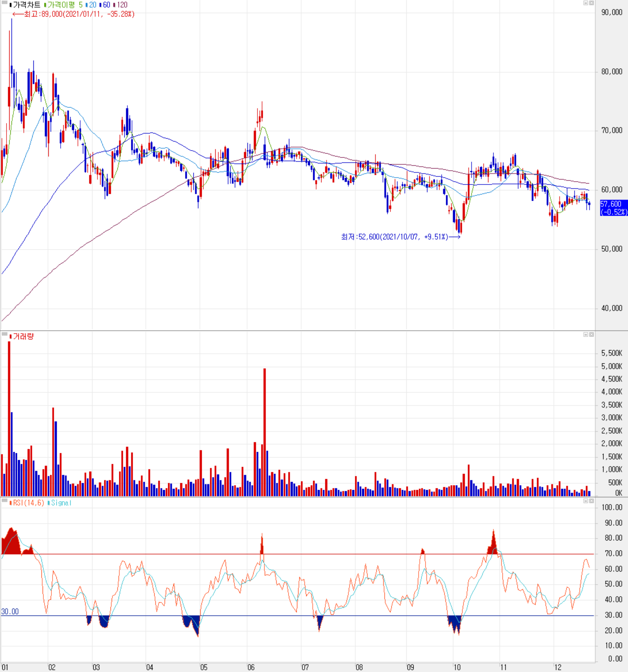Click the 60,000 price axis label
This screenshot has height=672, width=628.
(x=612, y=190)
